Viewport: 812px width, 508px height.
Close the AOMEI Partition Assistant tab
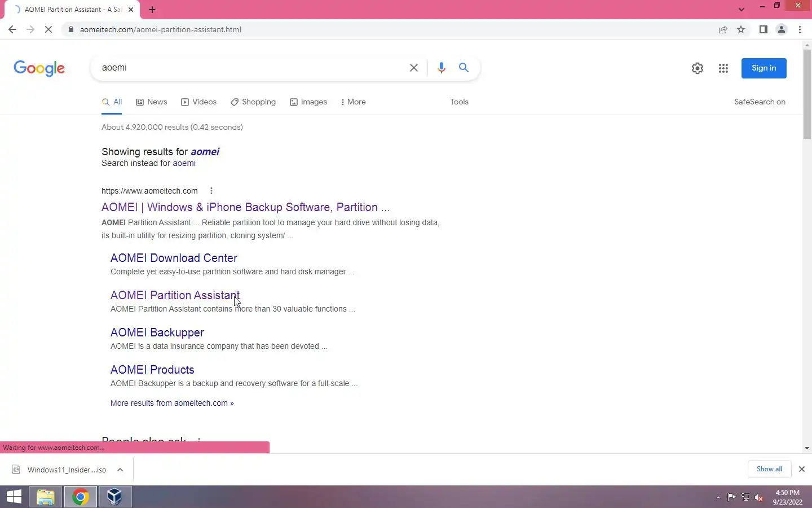[x=131, y=10]
